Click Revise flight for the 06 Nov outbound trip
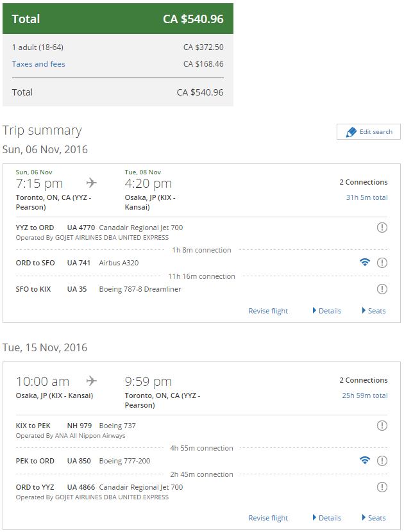The width and height of the screenshot is (404, 532). coord(268,311)
